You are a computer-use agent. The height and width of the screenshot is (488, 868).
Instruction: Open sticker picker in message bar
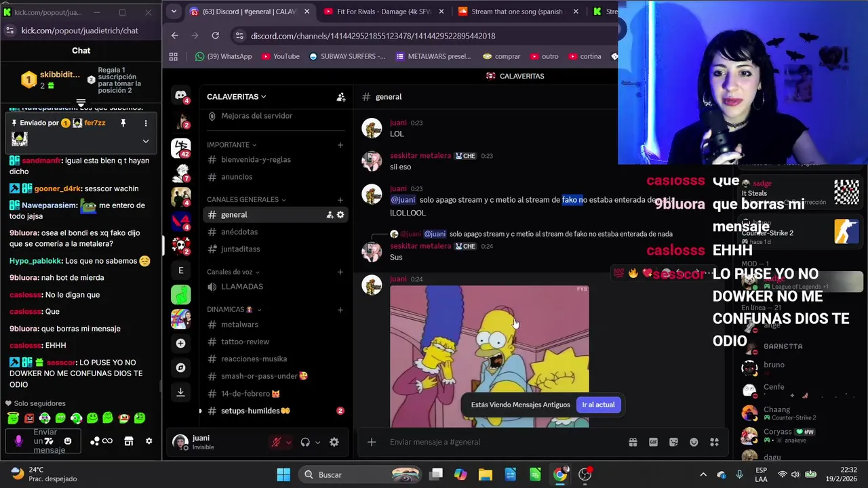pos(673,442)
